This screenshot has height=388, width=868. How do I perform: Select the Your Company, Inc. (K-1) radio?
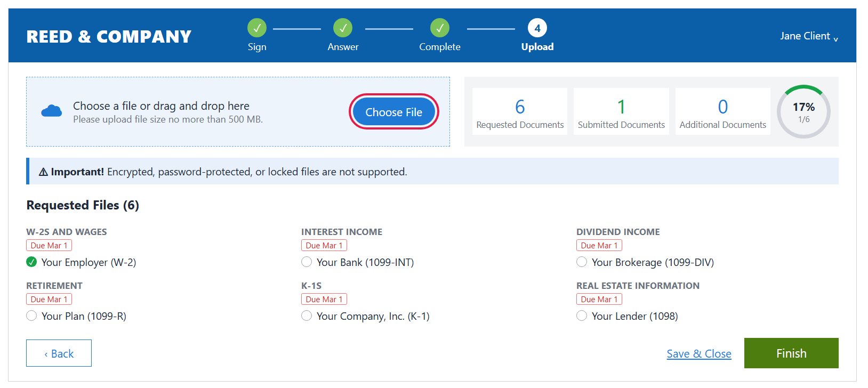click(x=307, y=316)
